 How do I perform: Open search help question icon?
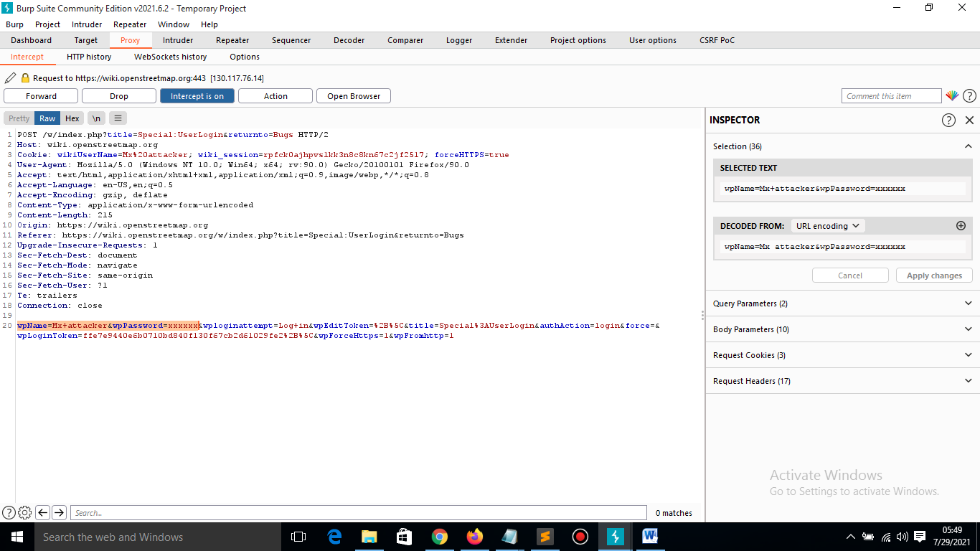[x=9, y=512]
